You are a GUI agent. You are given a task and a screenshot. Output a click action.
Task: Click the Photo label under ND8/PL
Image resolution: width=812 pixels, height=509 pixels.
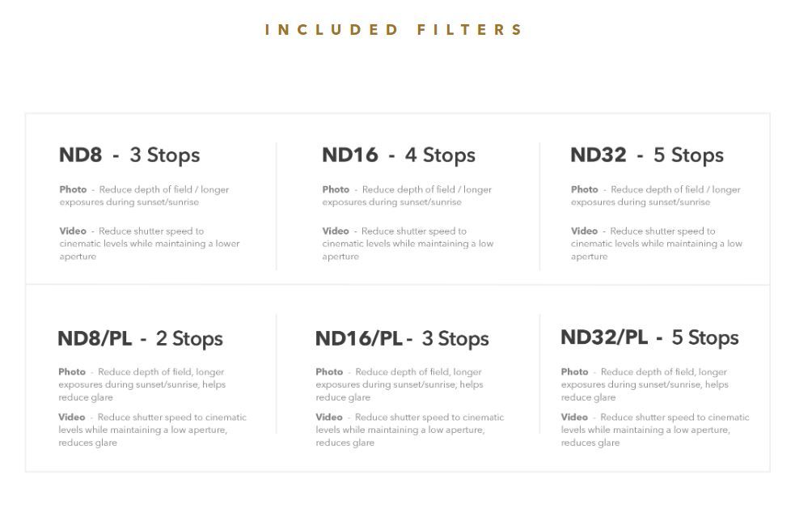point(72,371)
